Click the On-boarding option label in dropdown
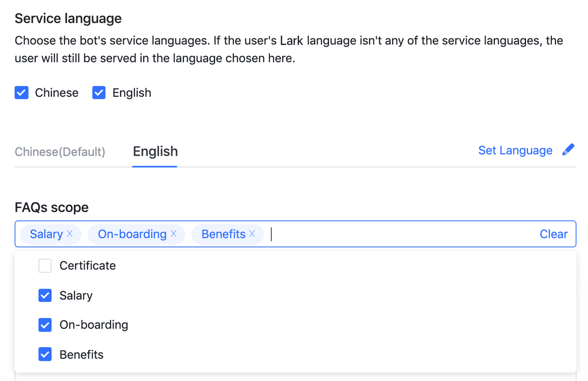This screenshot has height=381, width=588. (94, 325)
